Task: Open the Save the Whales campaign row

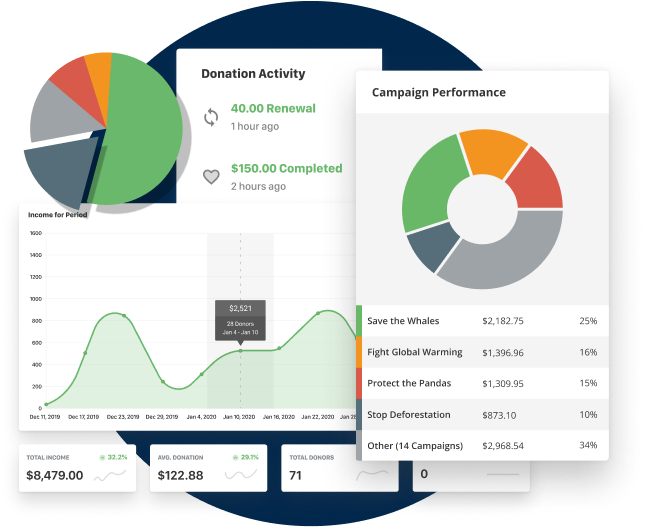Action: click(483, 321)
